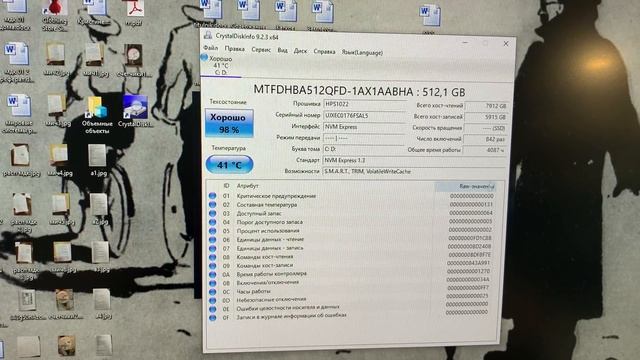Click the status dot of attribute 05
Viewport: 640px width, 360px height.
point(212,231)
